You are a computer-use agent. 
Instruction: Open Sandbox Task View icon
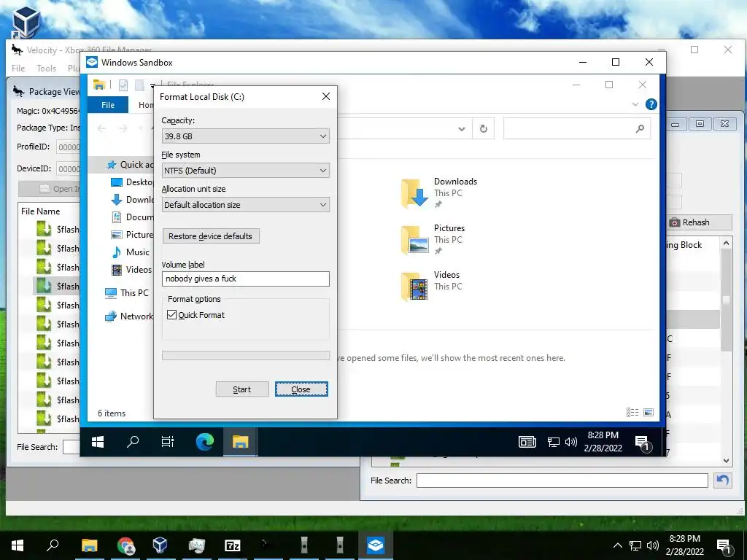coord(168,442)
